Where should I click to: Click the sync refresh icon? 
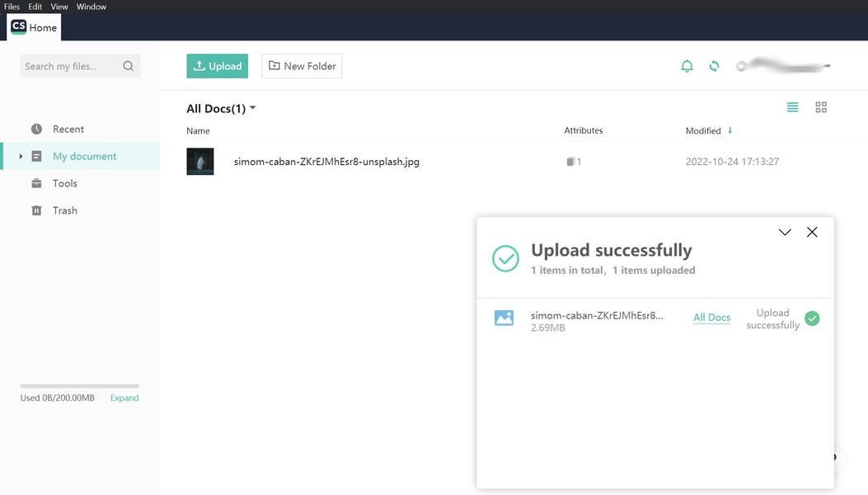tap(714, 66)
